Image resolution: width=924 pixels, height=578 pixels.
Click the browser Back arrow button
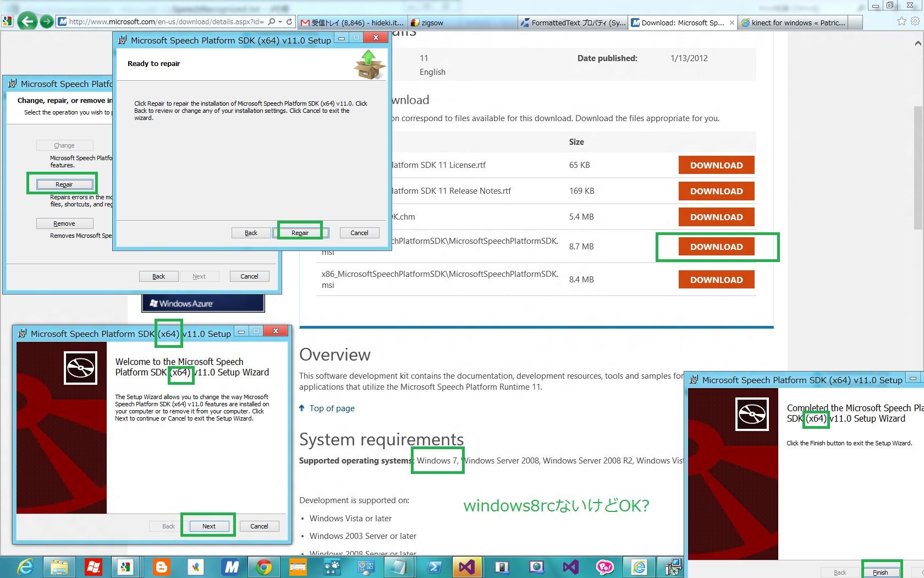[x=26, y=21]
